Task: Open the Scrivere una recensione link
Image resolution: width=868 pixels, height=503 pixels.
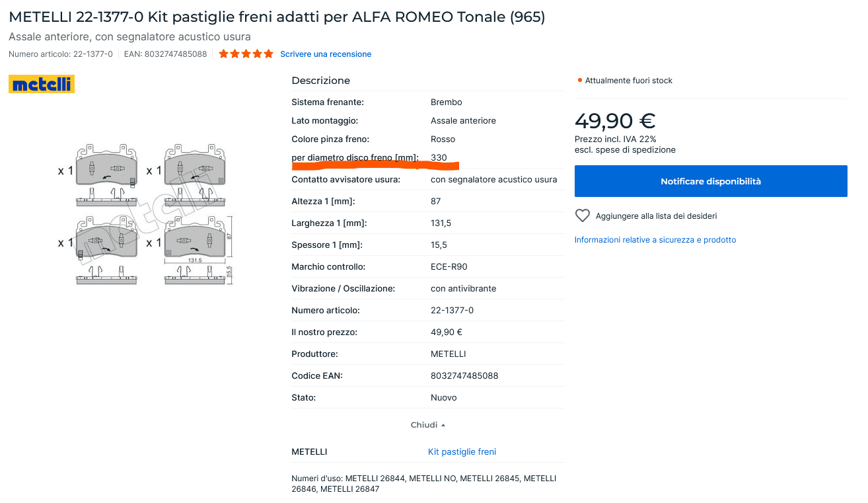Action: (x=326, y=54)
